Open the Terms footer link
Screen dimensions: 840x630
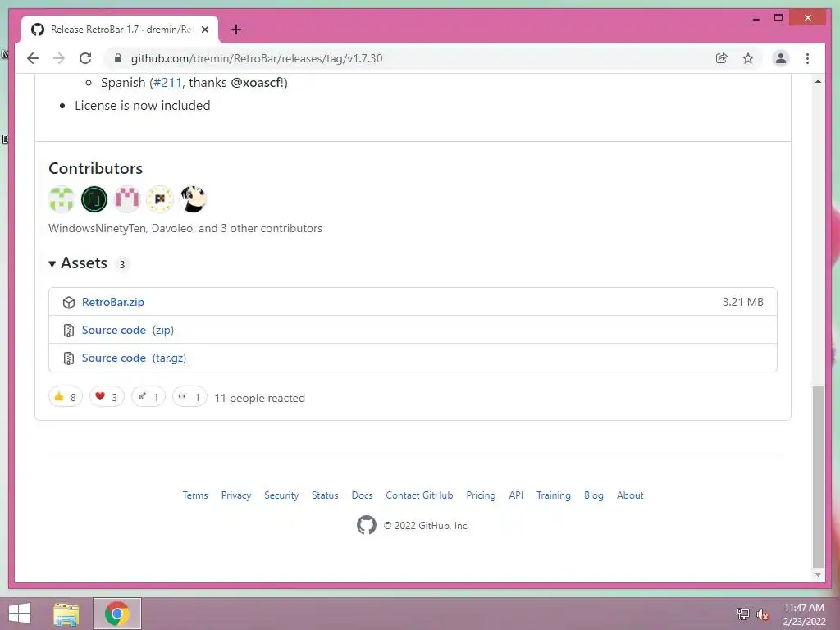pos(195,495)
